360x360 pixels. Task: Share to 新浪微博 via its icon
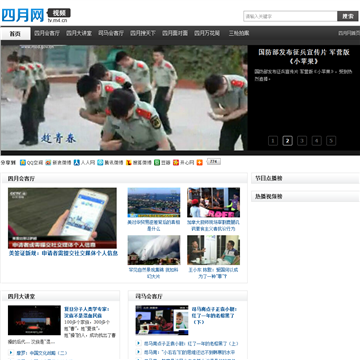(48, 163)
